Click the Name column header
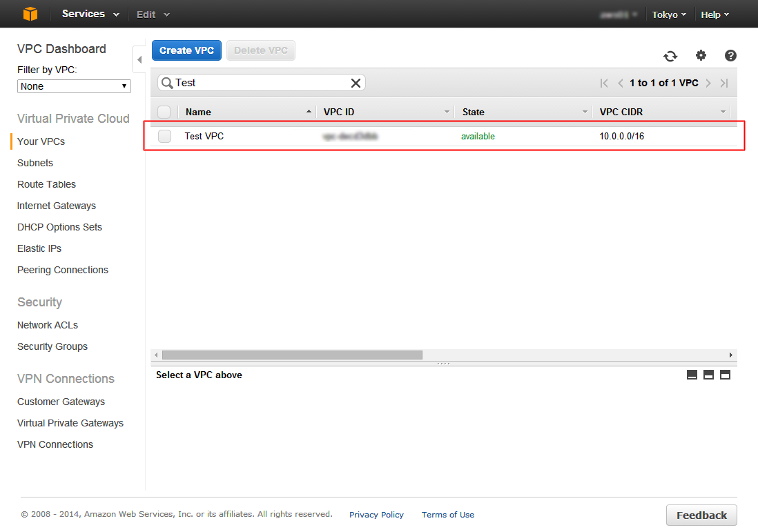The width and height of the screenshot is (758, 532). pos(198,112)
